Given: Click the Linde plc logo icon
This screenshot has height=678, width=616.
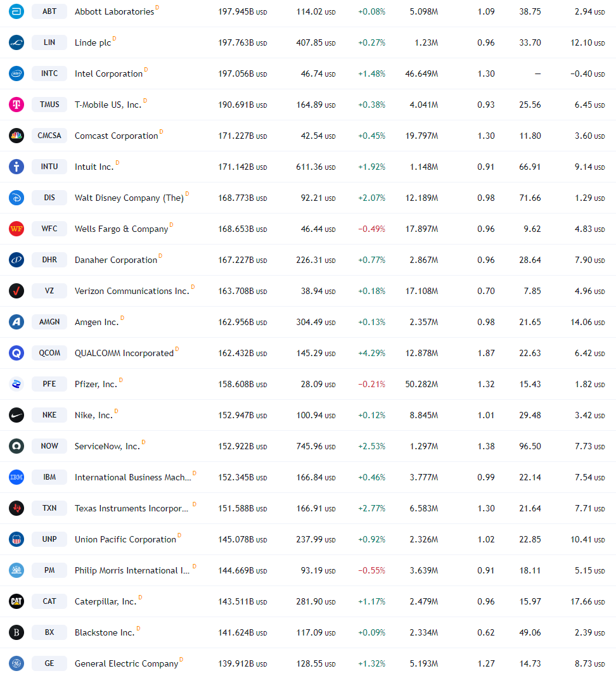Looking at the screenshot, I should click(x=16, y=42).
